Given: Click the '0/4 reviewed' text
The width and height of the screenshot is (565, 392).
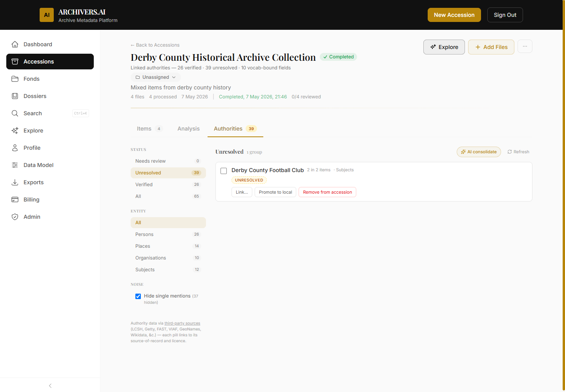Looking at the screenshot, I should [x=306, y=97].
